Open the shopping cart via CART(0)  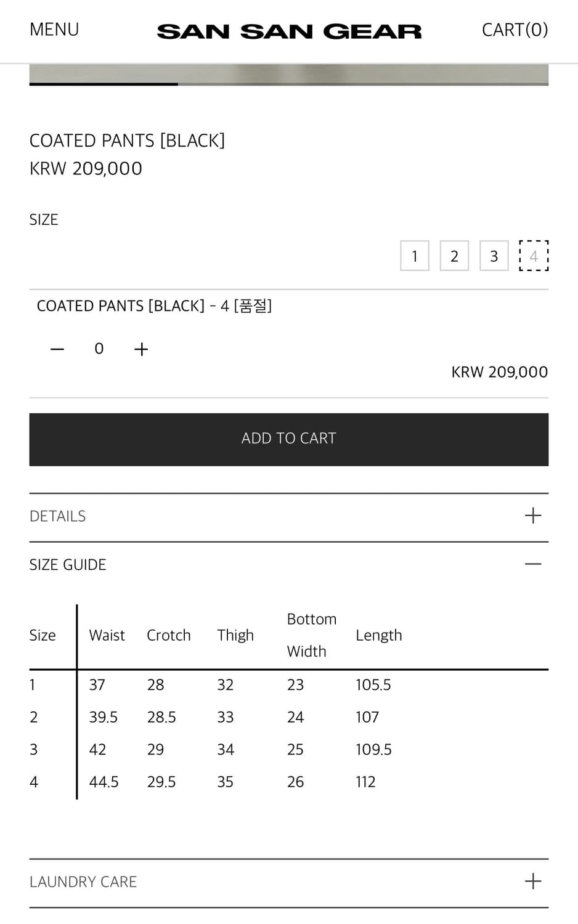pyautogui.click(x=515, y=29)
